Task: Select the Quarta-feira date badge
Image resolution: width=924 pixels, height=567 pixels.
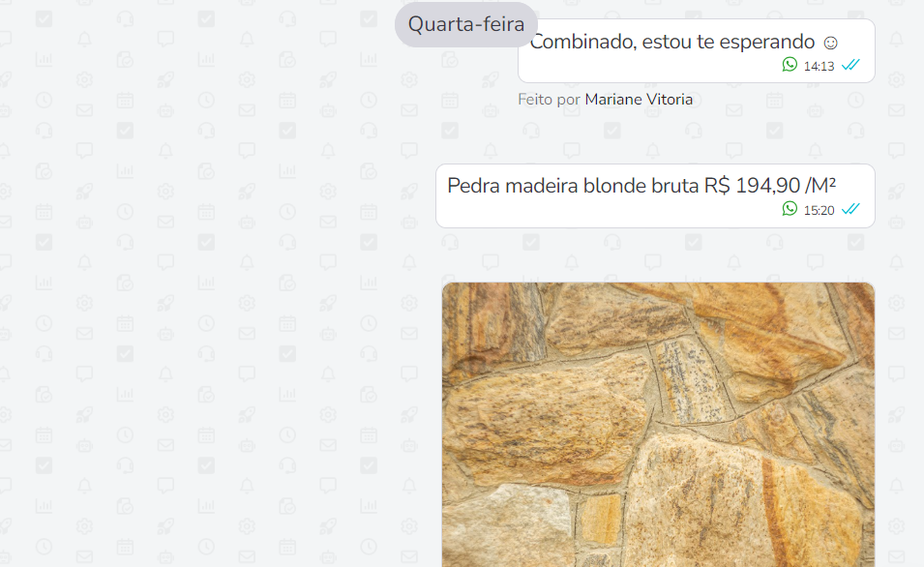Action: point(466,24)
